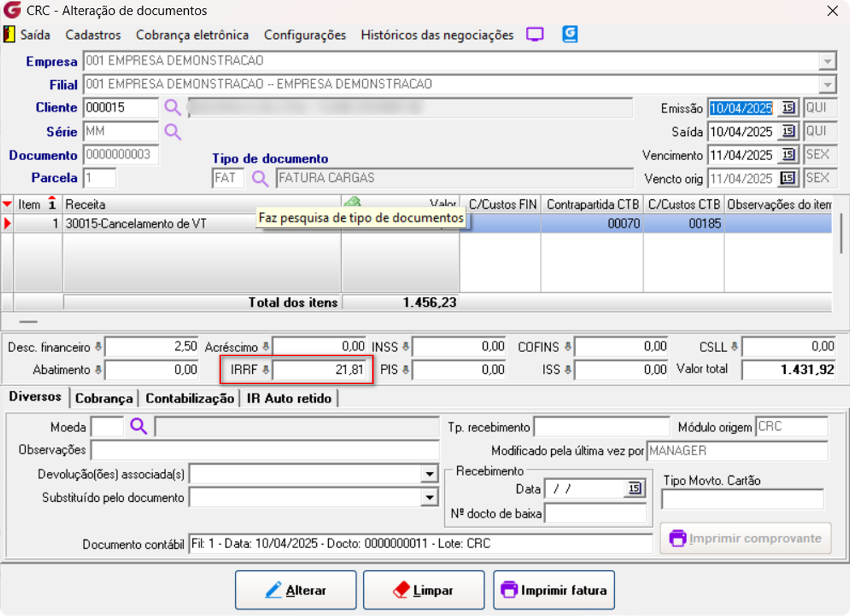
Task: Click the Vencimento date field
Action: coord(743,155)
